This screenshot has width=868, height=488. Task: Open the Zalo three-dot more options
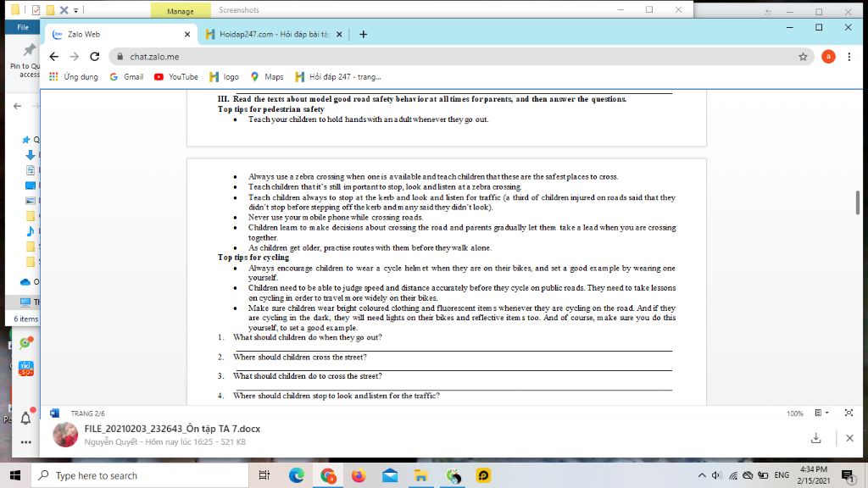pos(26,442)
